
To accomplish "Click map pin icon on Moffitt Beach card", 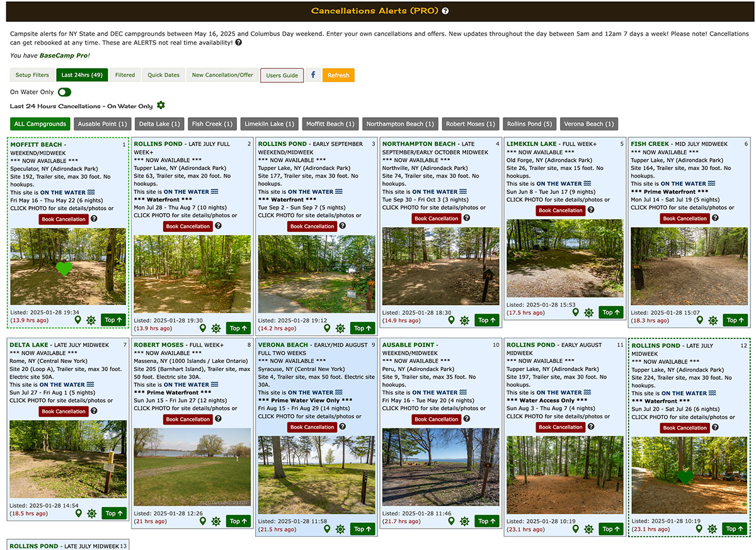I will [79, 320].
